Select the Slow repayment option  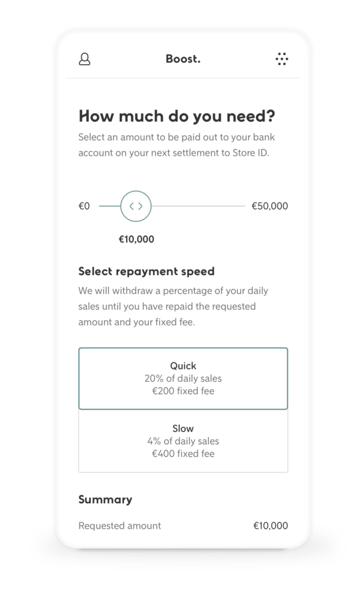[183, 441]
